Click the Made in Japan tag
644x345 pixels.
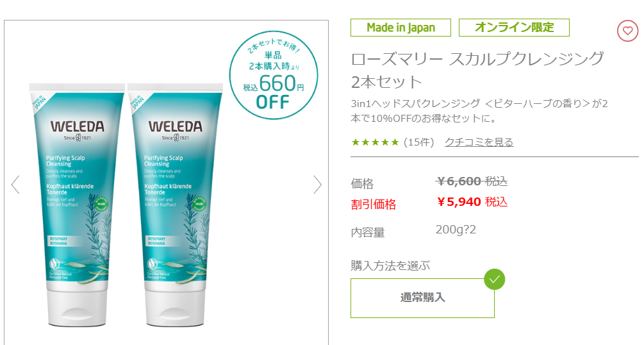400,28
